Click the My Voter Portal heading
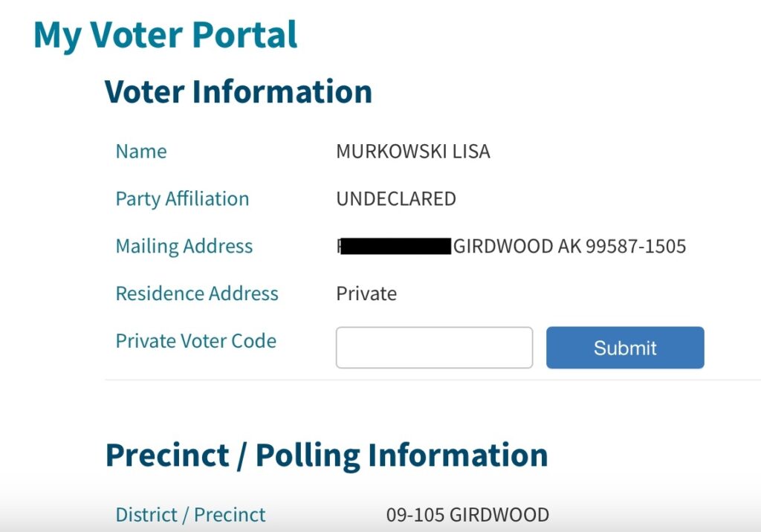Screen dimensions: 761x532 (165, 36)
